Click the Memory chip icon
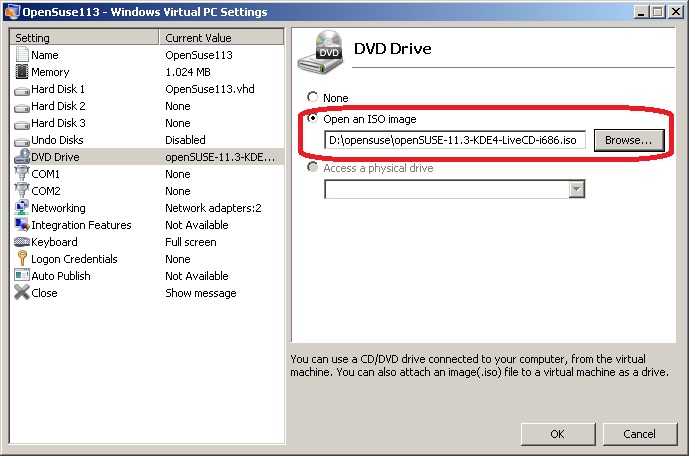This screenshot has height=456, width=689. 22,72
